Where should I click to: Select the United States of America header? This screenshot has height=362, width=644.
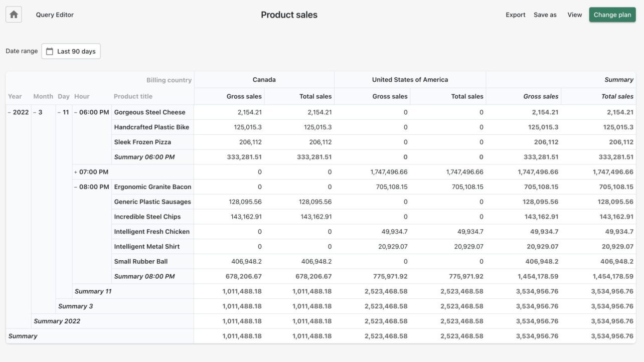tap(410, 80)
